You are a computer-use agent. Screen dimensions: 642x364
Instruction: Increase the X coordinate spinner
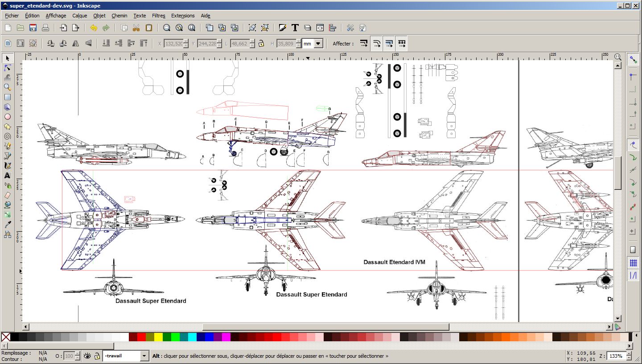click(187, 41)
